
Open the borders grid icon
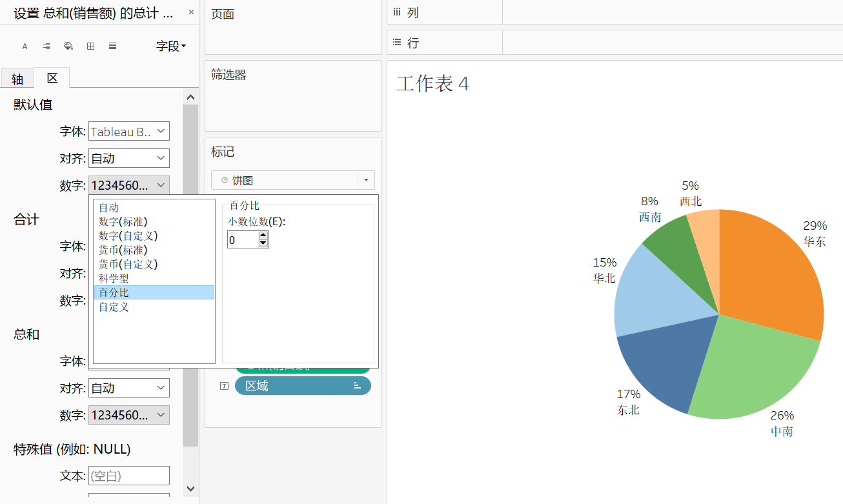[90, 46]
